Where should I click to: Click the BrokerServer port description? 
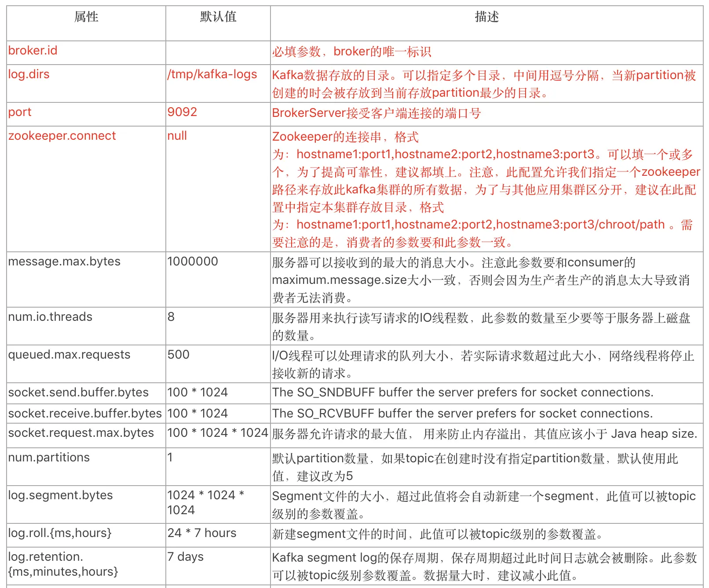pyautogui.click(x=376, y=113)
